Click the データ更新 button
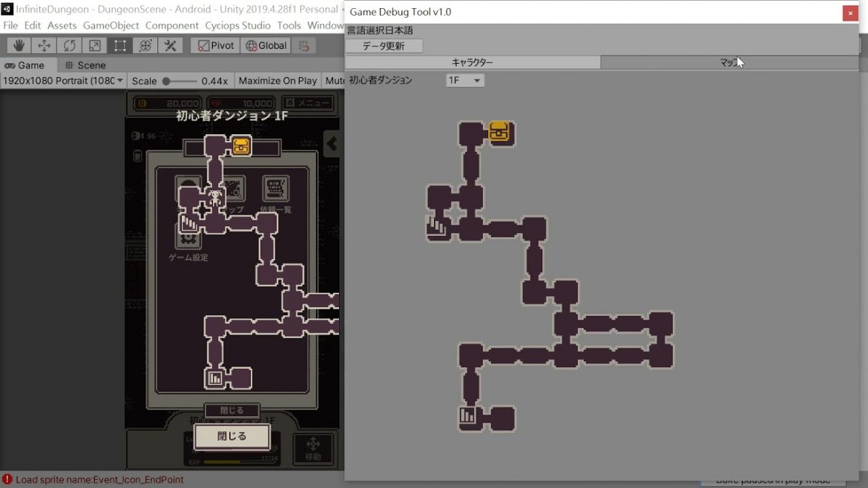 click(x=384, y=46)
